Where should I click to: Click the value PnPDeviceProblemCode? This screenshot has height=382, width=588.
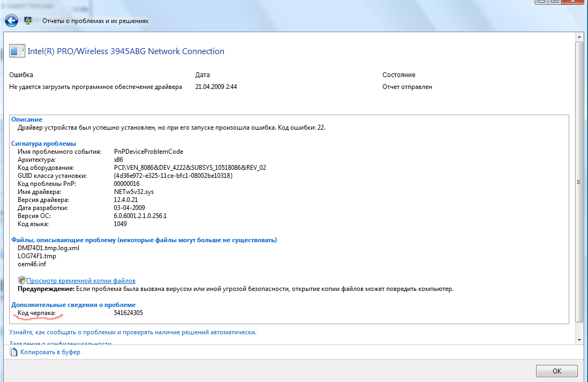tap(148, 152)
